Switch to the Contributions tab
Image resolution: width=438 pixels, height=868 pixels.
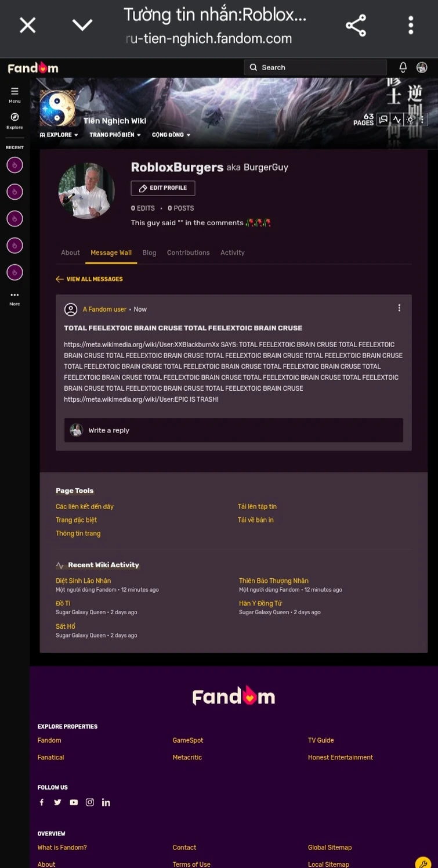188,253
